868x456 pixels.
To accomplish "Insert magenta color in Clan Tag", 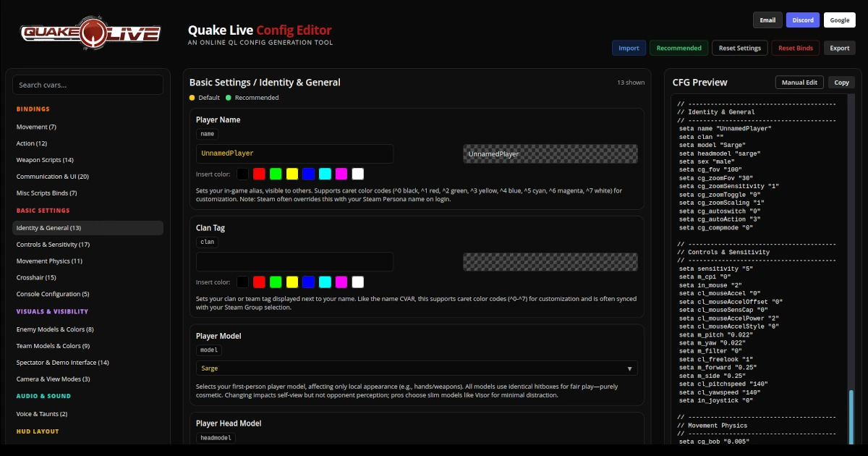I will click(341, 282).
